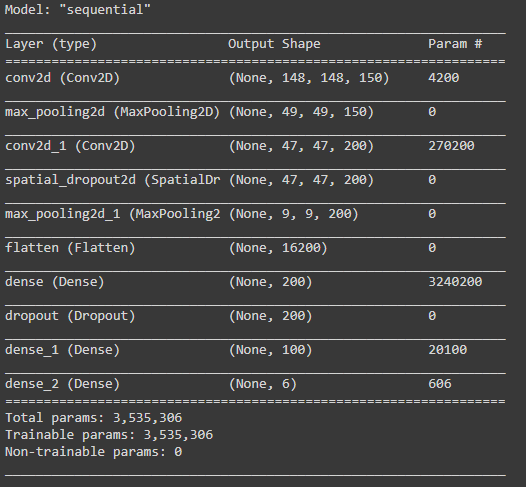Click the conv2d_1 output shape value
The height and width of the screenshot is (487, 526).
(x=301, y=146)
